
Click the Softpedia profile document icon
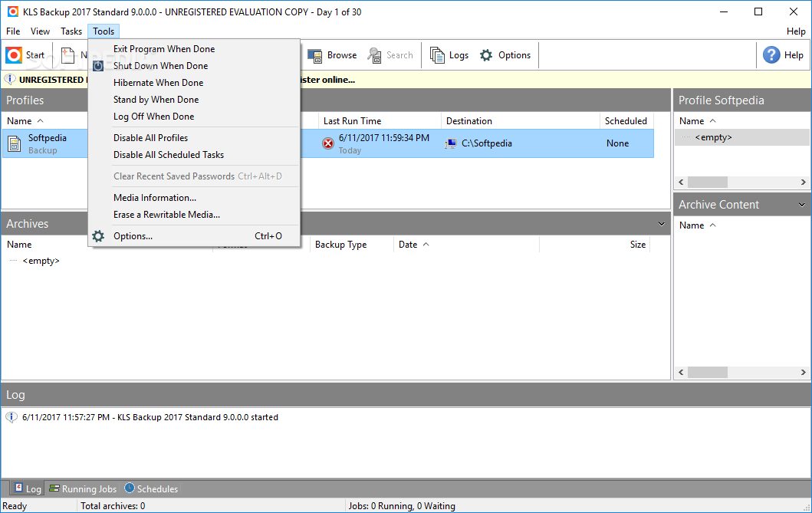pyautogui.click(x=15, y=143)
